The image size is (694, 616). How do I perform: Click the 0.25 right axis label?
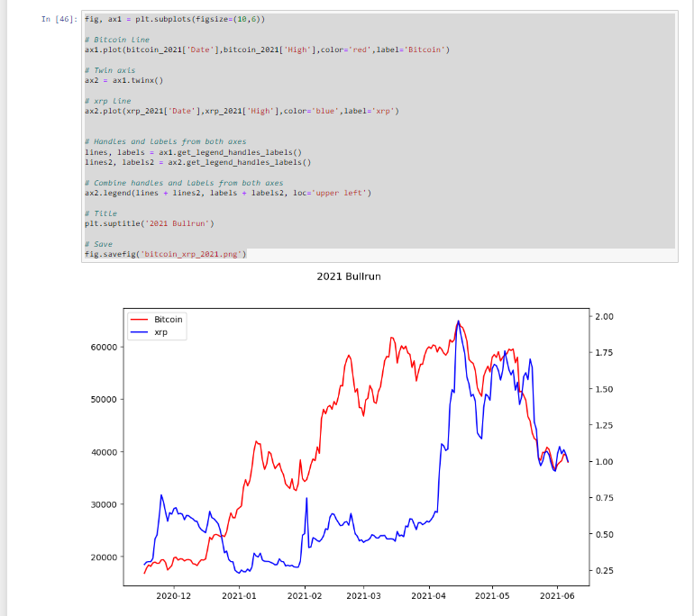(x=604, y=570)
